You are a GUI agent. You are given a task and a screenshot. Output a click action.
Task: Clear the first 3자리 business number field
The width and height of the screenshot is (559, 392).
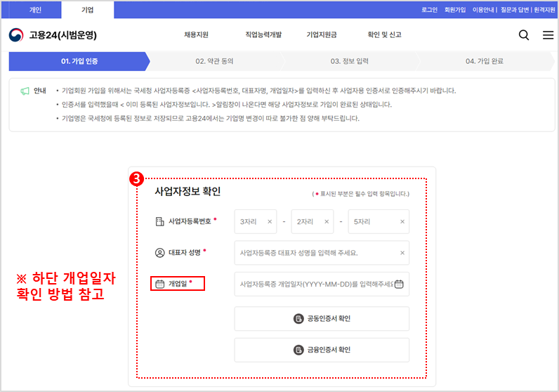[270, 221]
